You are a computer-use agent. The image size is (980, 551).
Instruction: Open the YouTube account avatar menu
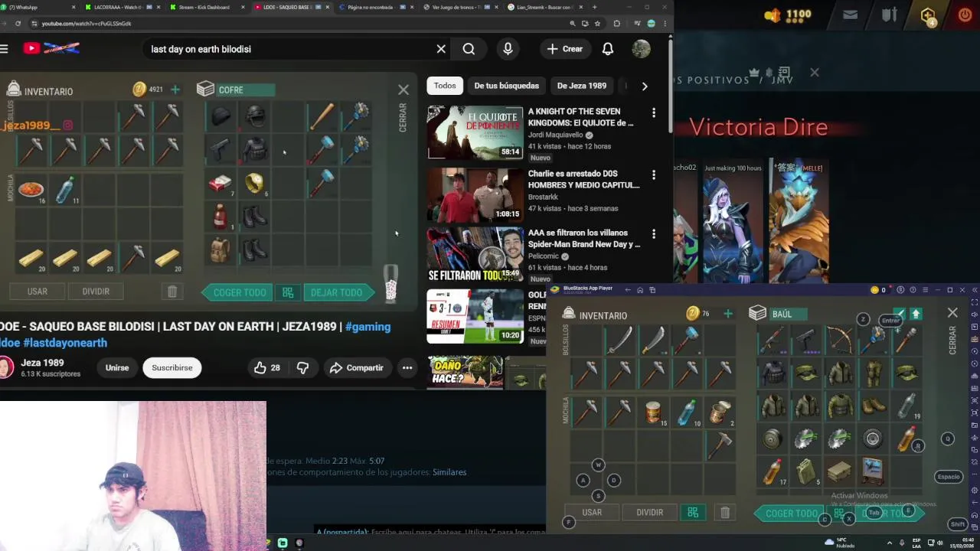641,49
